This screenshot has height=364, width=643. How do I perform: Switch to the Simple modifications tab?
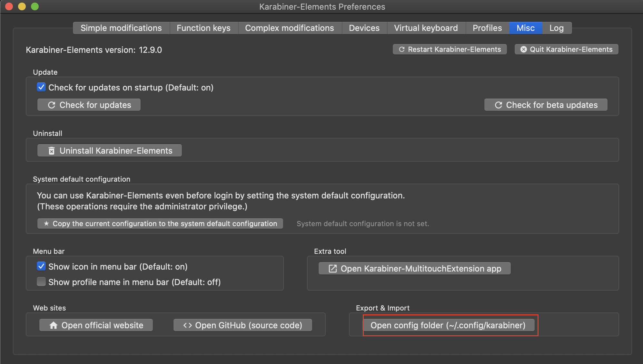point(121,28)
